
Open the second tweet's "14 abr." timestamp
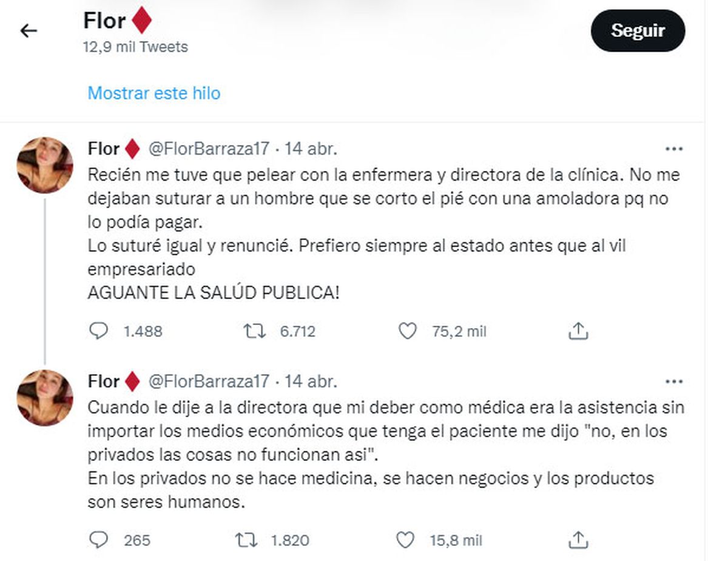(311, 381)
